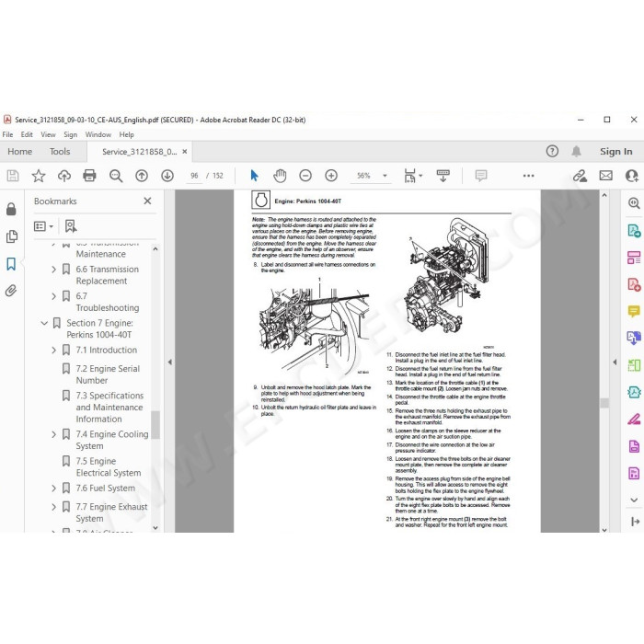
Task: Show page thumbnails panel
Action: coord(12,236)
